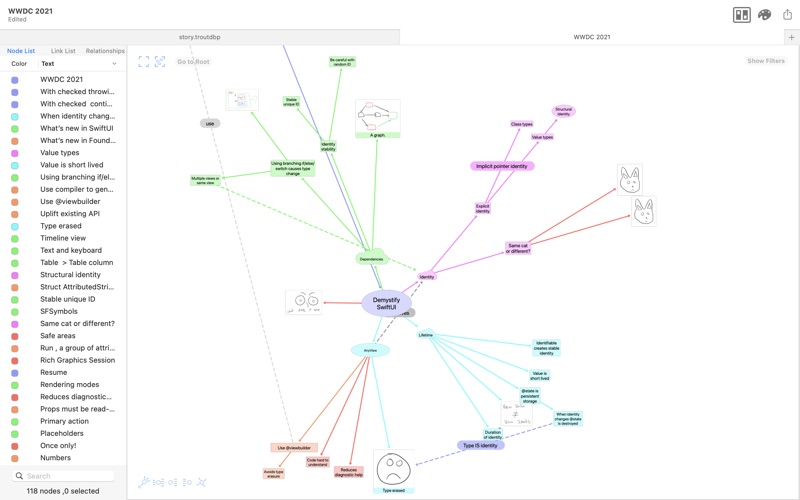800x500 pixels.
Task: Select 'Placeholders' in the node list
Action: click(62, 434)
